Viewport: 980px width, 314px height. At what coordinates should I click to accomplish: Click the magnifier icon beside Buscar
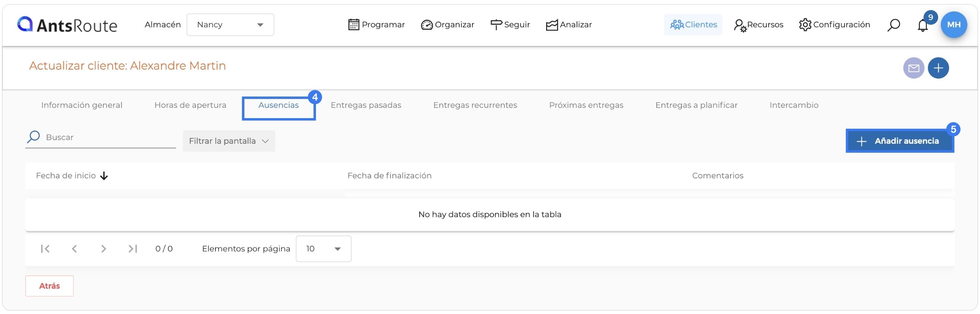click(33, 137)
